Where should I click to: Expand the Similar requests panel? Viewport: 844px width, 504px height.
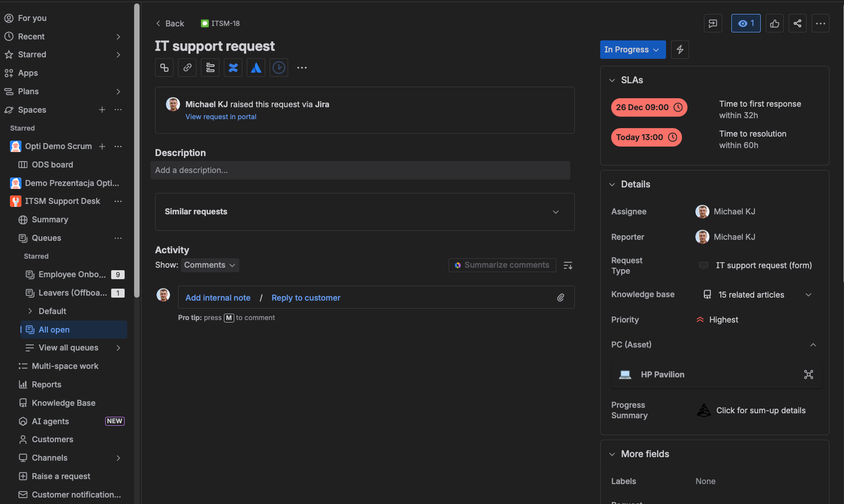click(x=555, y=212)
